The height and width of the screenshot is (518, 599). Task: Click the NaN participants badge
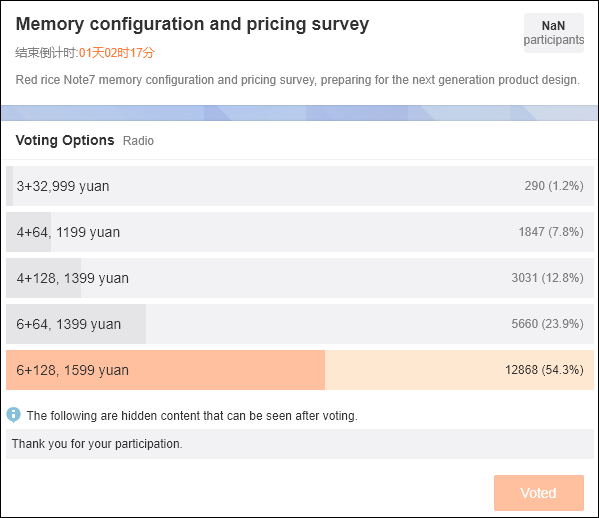554,33
